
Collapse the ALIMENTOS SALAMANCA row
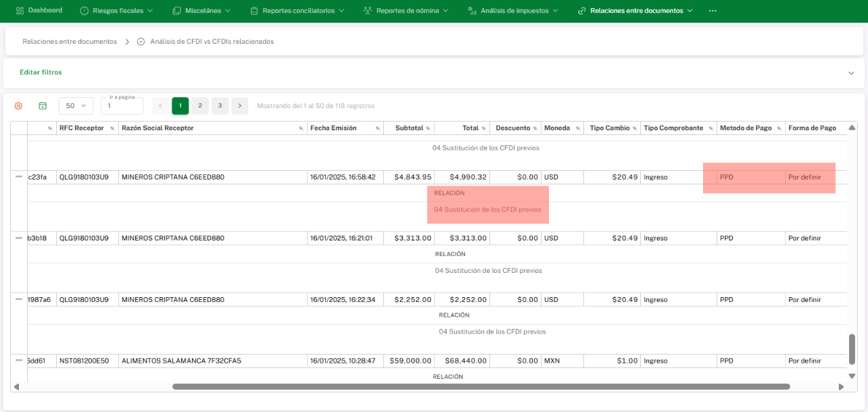[19, 361]
